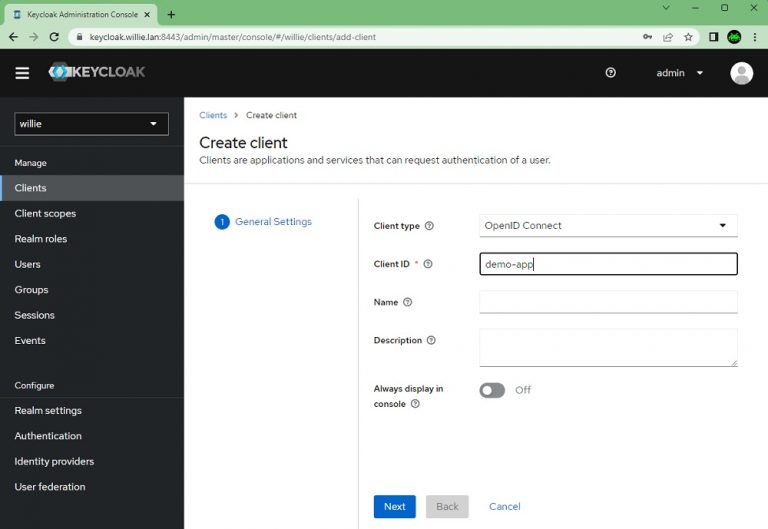
Task: Expand the admin user dropdown
Action: pos(679,73)
